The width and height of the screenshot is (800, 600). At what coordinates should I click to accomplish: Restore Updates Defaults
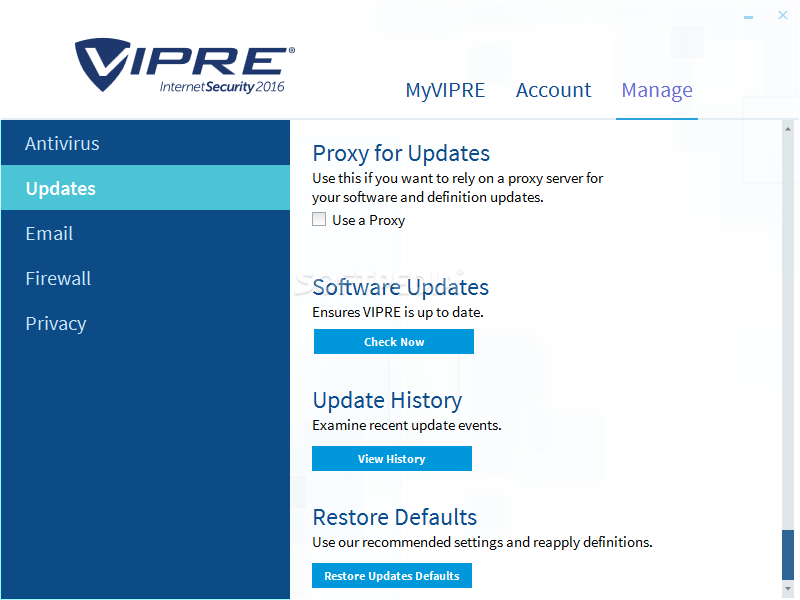391,576
